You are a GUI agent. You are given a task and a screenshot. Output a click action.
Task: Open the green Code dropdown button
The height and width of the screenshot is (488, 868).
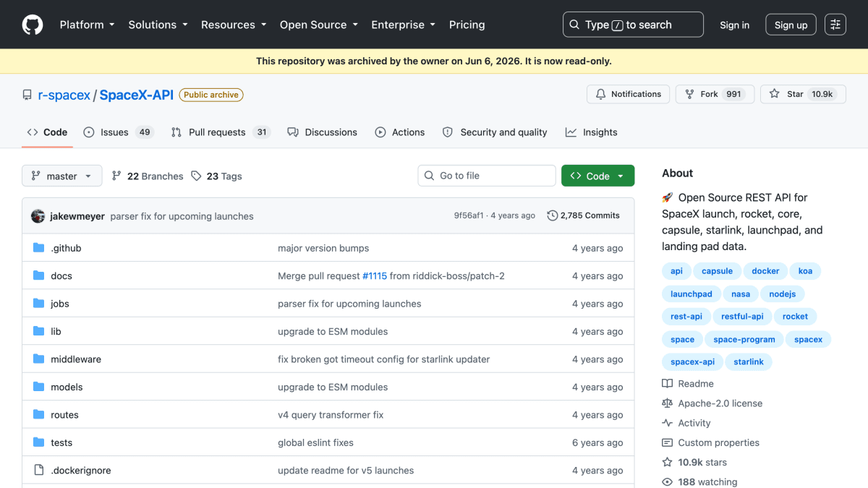pos(597,176)
